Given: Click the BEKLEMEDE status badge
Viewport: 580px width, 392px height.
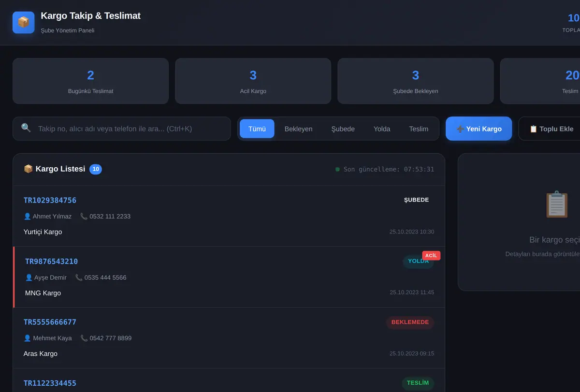Looking at the screenshot, I should [410, 322].
